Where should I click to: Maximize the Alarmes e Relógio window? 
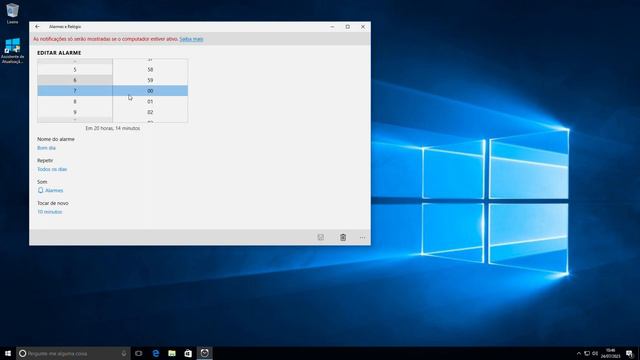pyautogui.click(x=347, y=27)
